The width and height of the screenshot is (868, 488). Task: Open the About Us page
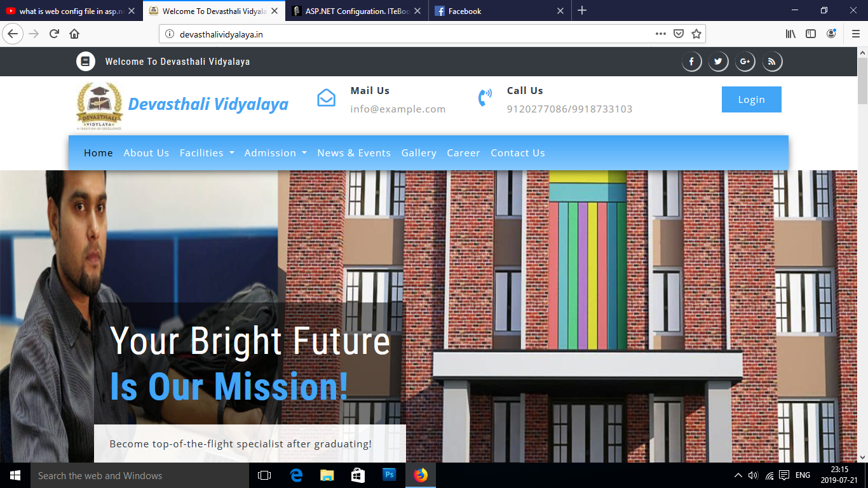tap(146, 153)
